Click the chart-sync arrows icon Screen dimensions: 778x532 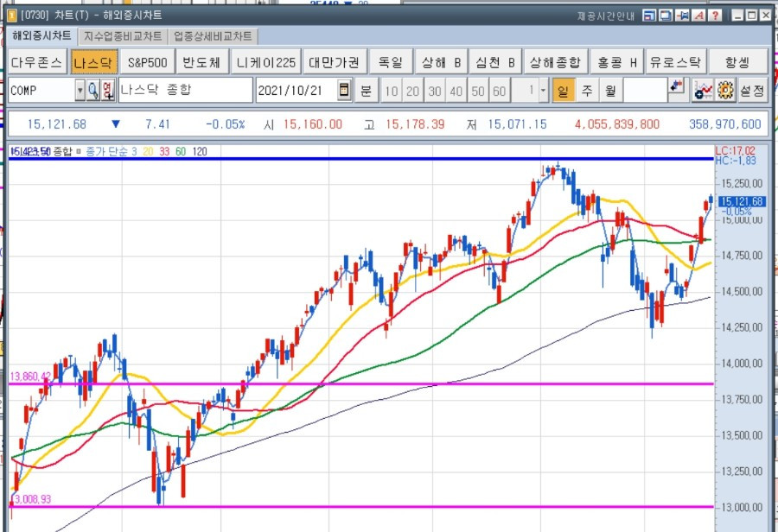pos(676,86)
